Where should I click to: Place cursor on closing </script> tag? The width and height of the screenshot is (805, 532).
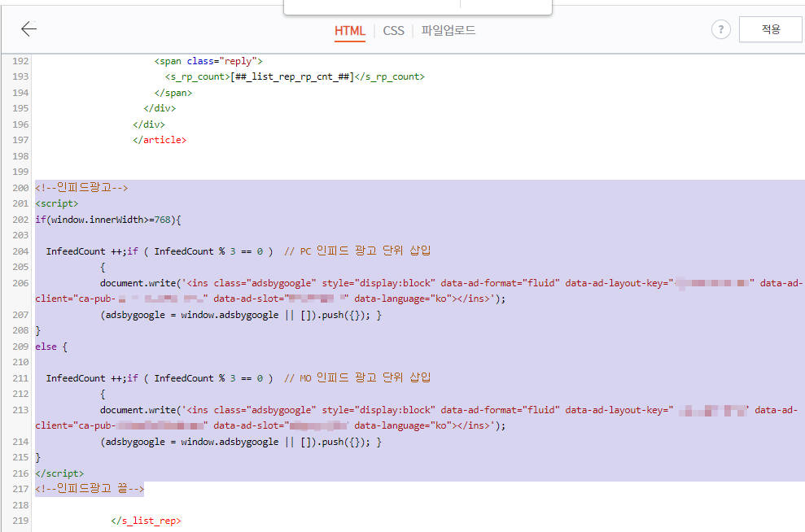click(59, 473)
